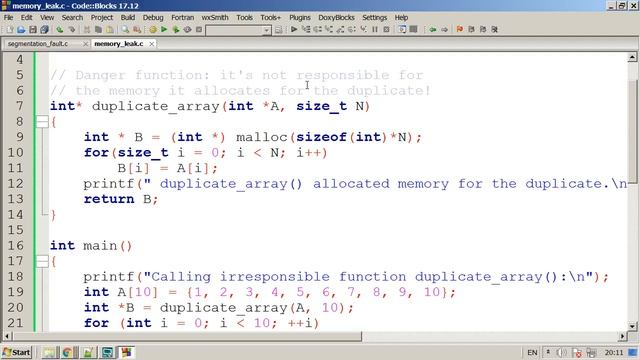Open the Help menu
The image size is (640, 360).
(x=401, y=18)
